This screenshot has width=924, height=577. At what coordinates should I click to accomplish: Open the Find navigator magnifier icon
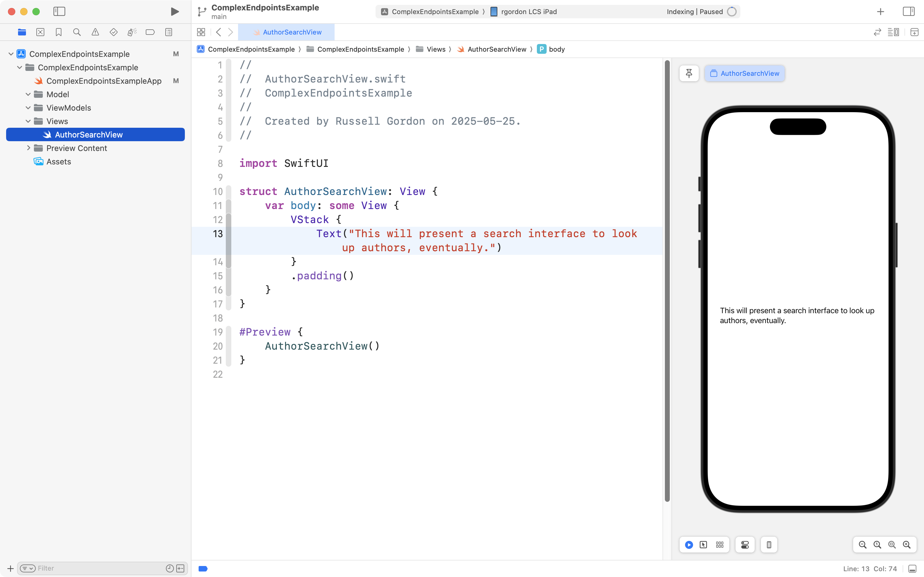[77, 32]
